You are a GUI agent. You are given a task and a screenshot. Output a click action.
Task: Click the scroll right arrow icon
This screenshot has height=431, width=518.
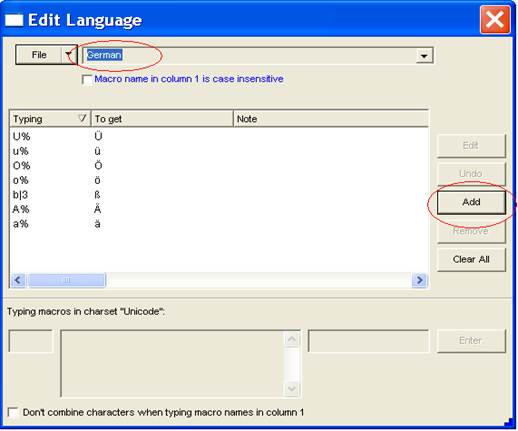pyautogui.click(x=419, y=280)
